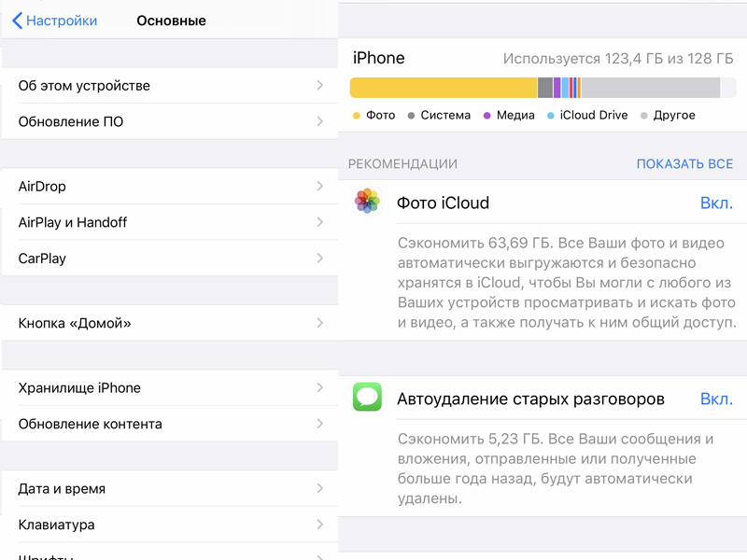Open the Кнопка «Домой» settings row
This screenshot has height=560, width=747.
170,323
